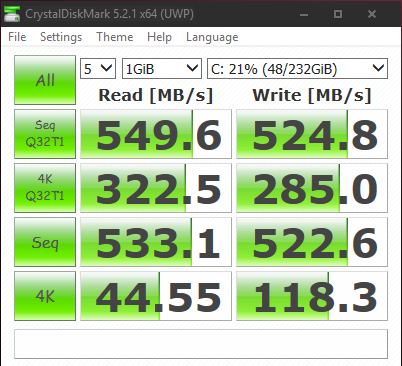Viewport: 402px width, 366px height.
Task: Start the plain 4K benchmark
Action: click(45, 296)
